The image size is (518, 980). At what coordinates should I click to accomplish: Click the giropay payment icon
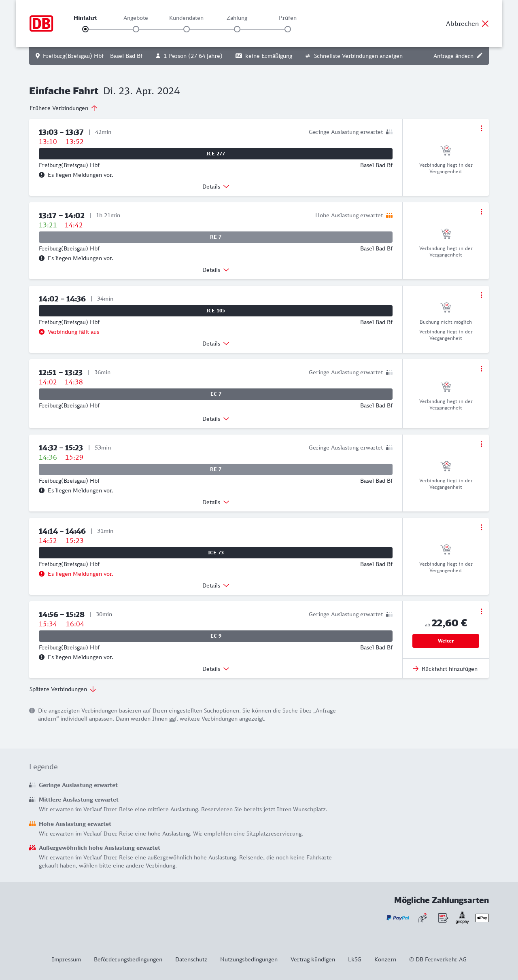point(462,917)
